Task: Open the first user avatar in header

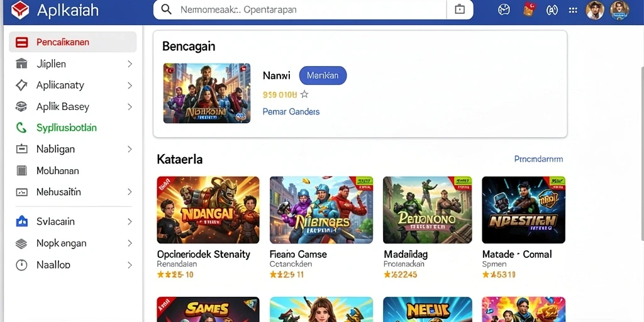Action: 594,10
